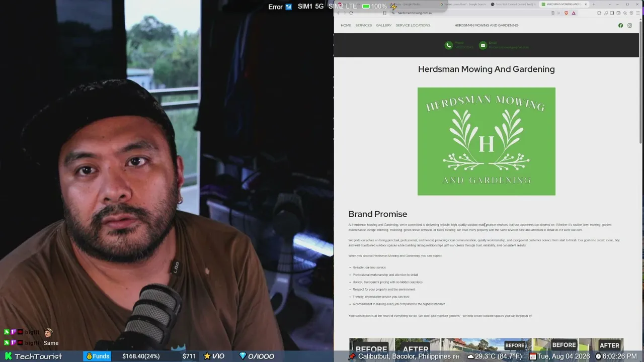Click the green phone icon

[448, 45]
